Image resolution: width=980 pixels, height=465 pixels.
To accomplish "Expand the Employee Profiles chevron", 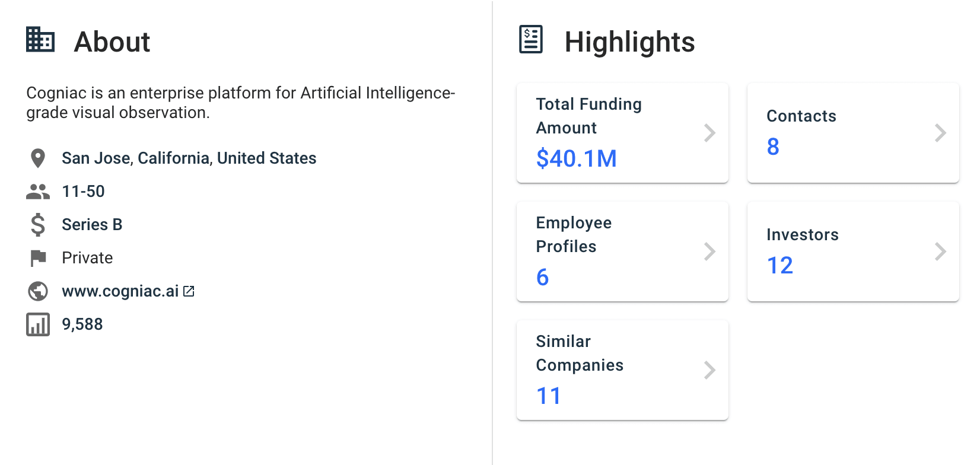I will 709,251.
